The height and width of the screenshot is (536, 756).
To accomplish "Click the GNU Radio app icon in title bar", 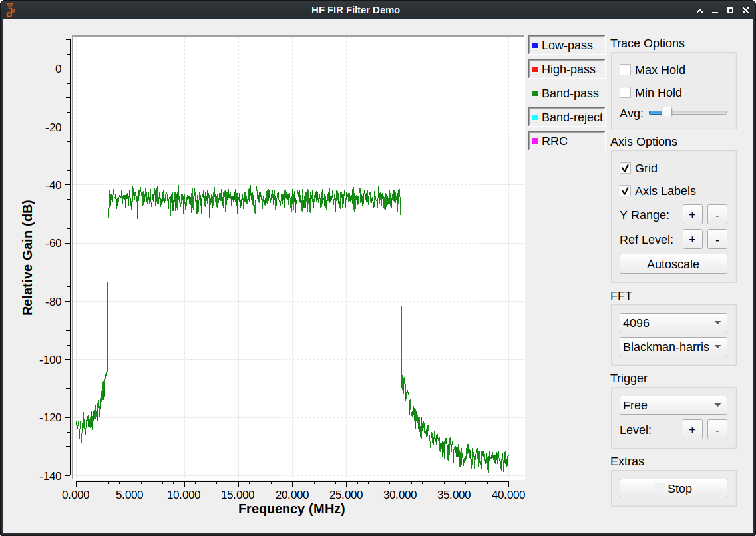I will [12, 10].
